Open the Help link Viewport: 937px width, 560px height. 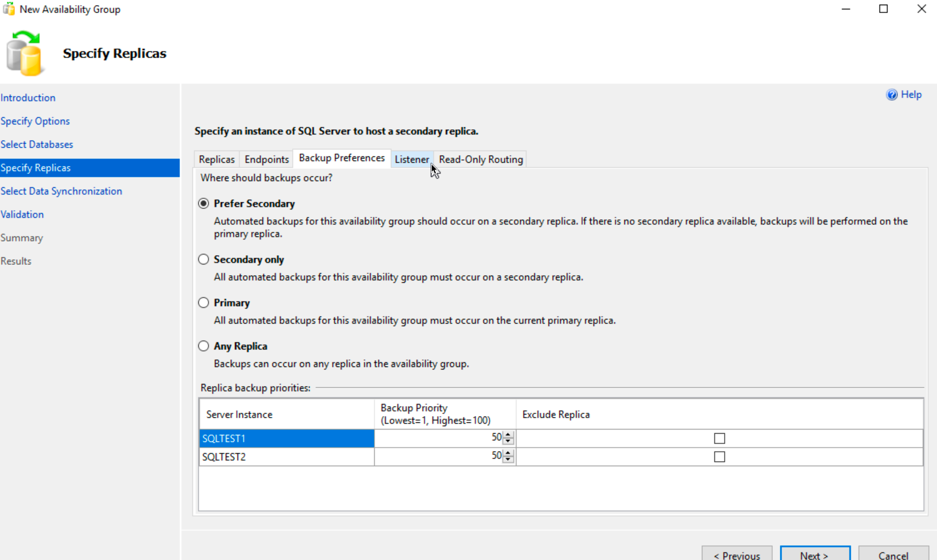point(911,95)
